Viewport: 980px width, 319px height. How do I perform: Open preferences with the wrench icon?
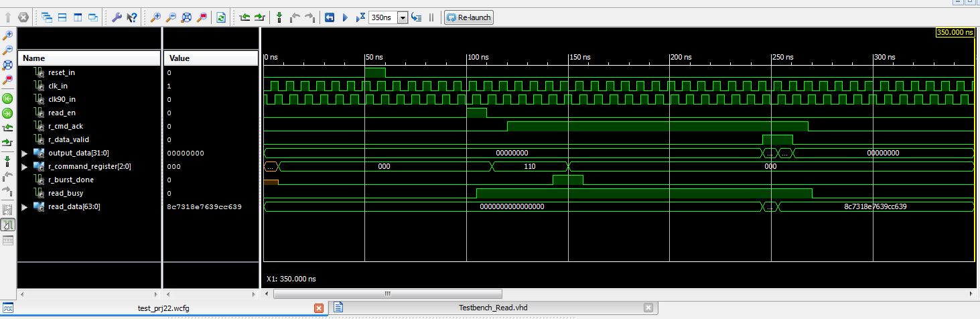pos(117,17)
